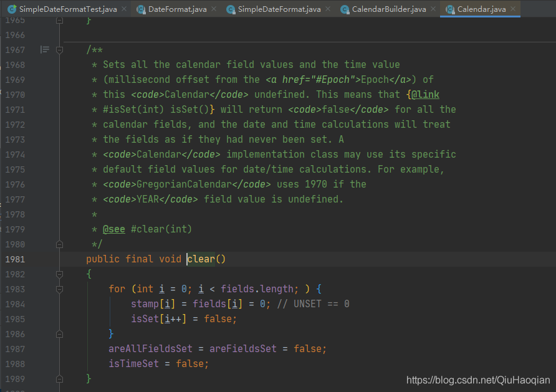Select the SimpleDateFormat.java tab
This screenshot has width=556, height=392.
279,9
